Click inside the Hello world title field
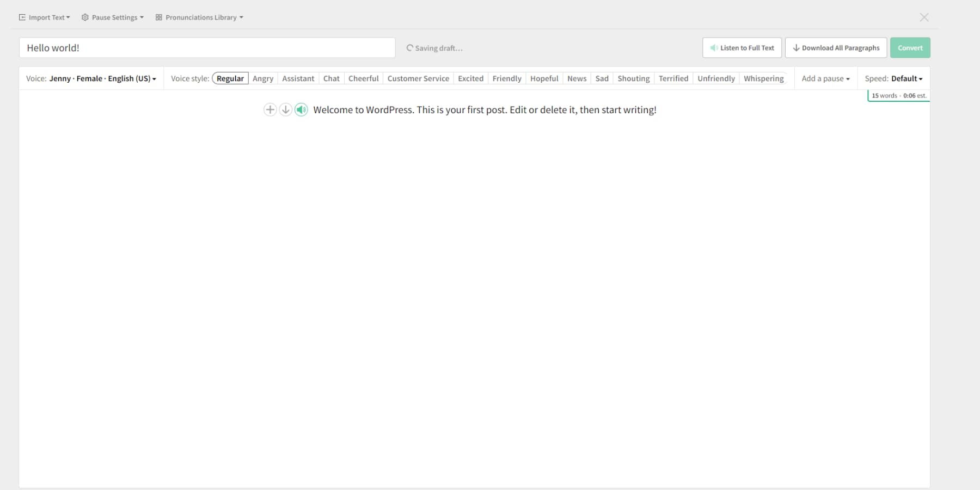 207,47
